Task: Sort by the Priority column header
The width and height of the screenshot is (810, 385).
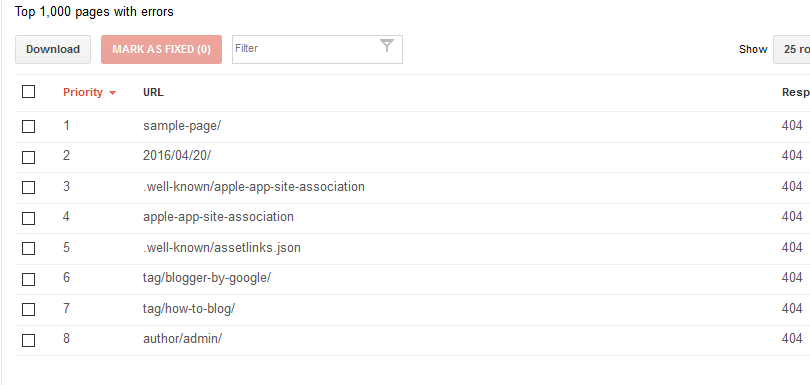Action: pyautogui.click(x=83, y=93)
